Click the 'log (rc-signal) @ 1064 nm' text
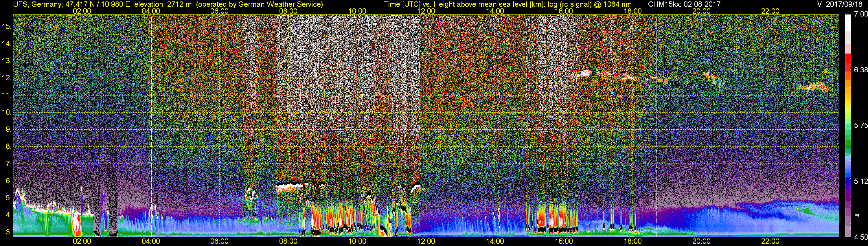Screen dimensions: 868x246 click(x=590, y=4)
